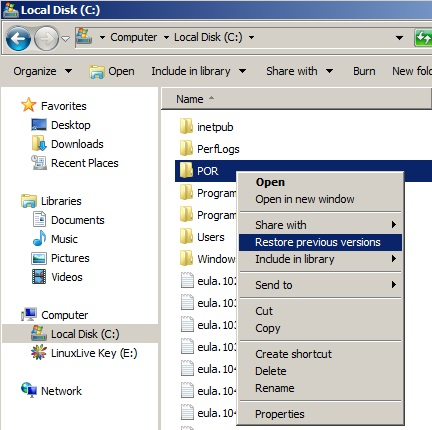This screenshot has width=432, height=430.
Task: Select Network in the navigation pane
Action: pos(61,391)
